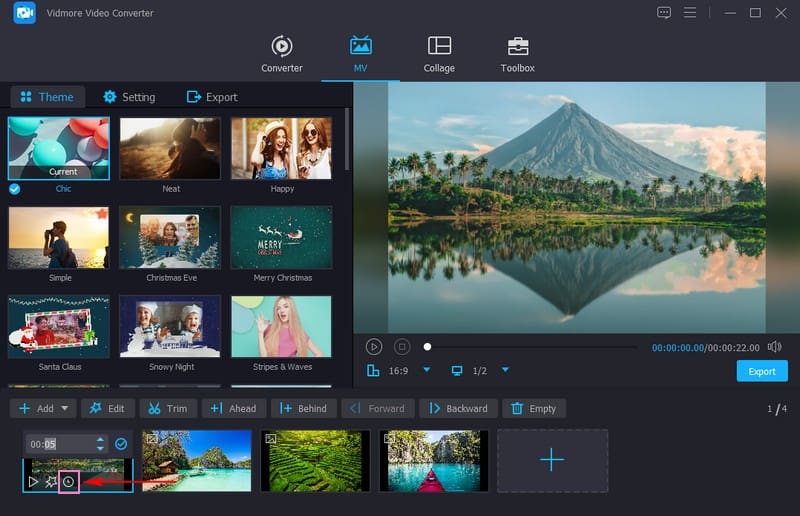The image size is (800, 516).
Task: Open the feedback chat icon in title bar
Action: point(664,13)
